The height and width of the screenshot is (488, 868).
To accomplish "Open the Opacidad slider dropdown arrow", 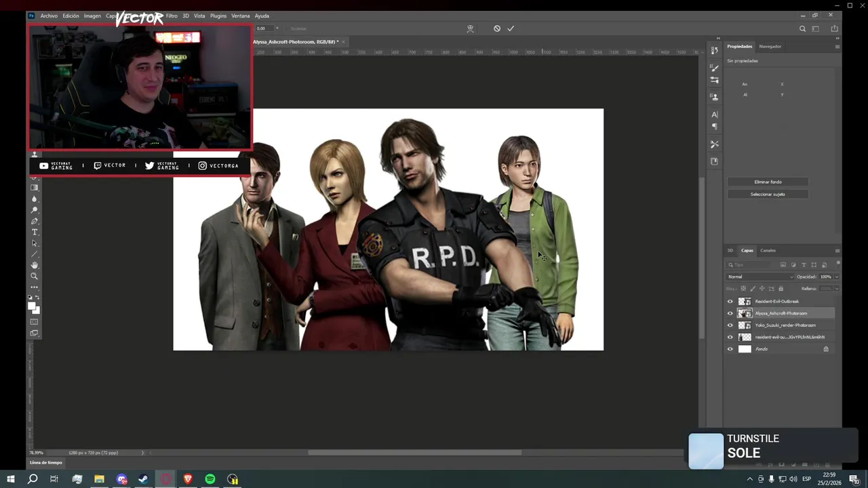I will (836, 277).
